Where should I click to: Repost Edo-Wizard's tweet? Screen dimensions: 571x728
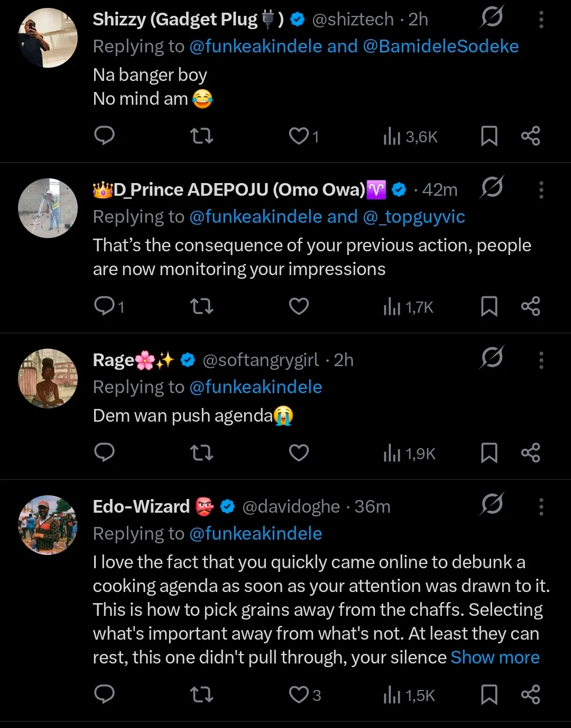click(x=201, y=695)
